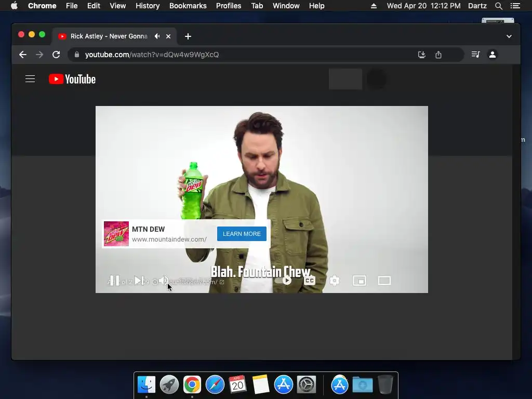Open Safari from the Dock

point(215,384)
